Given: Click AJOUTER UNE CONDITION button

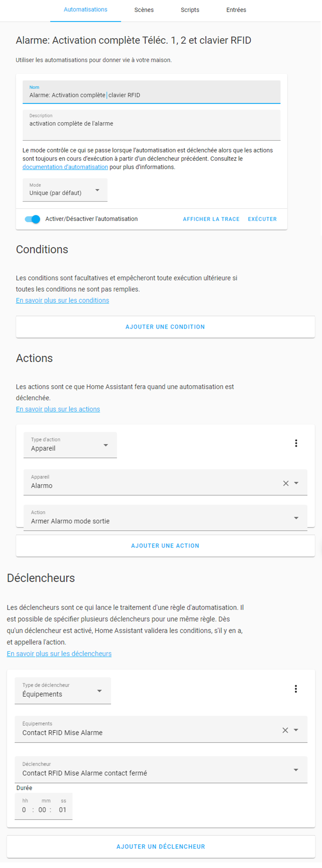Looking at the screenshot, I should click(165, 327).
